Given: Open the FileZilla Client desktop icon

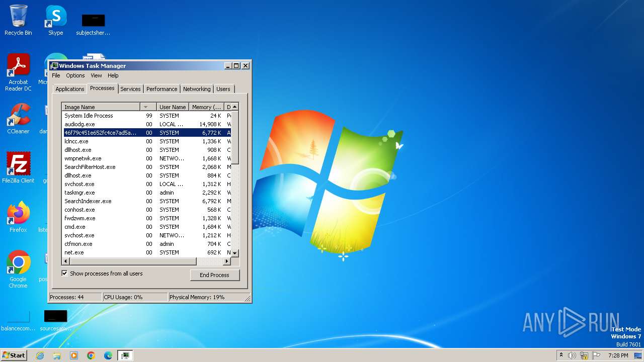Looking at the screenshot, I should click(18, 167).
